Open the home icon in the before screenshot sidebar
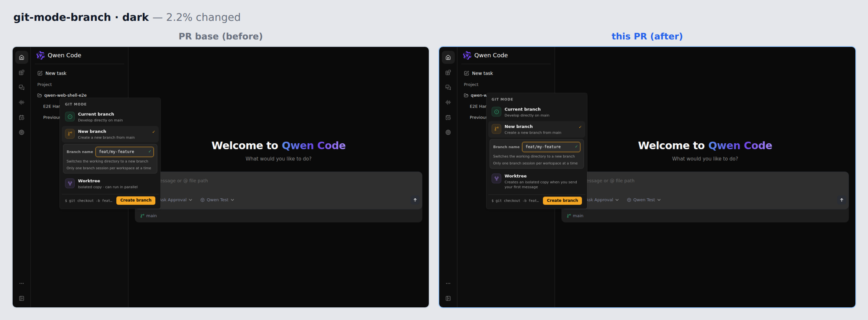The height and width of the screenshot is (320, 868). (22, 57)
